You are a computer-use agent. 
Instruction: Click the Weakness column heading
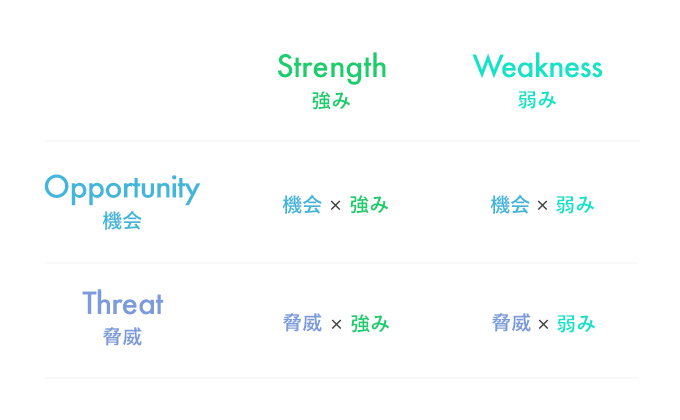point(537,66)
